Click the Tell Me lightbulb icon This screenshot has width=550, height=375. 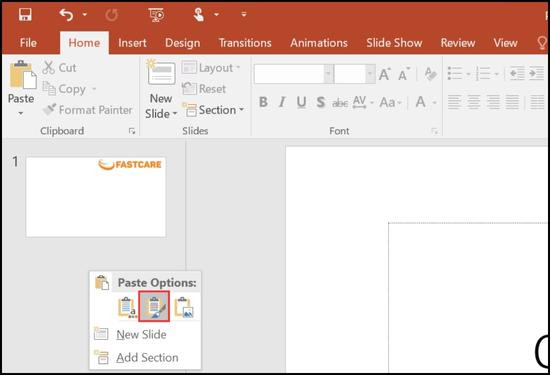[542, 43]
